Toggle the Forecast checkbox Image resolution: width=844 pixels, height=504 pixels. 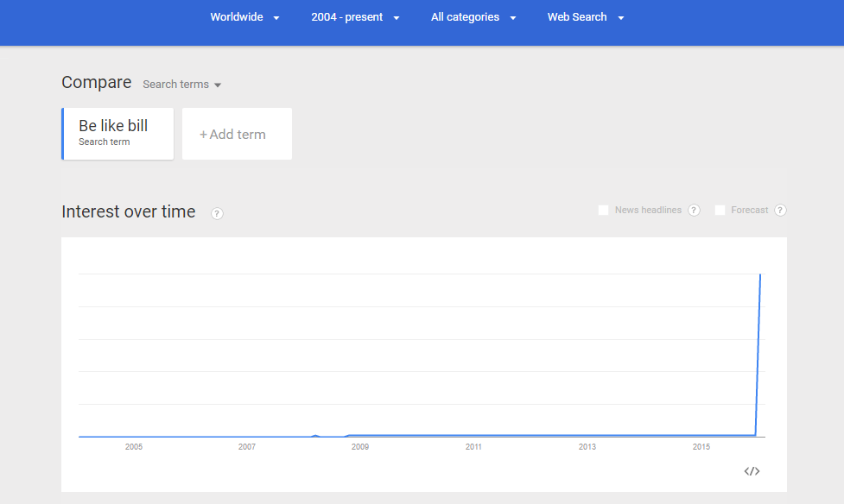click(720, 210)
